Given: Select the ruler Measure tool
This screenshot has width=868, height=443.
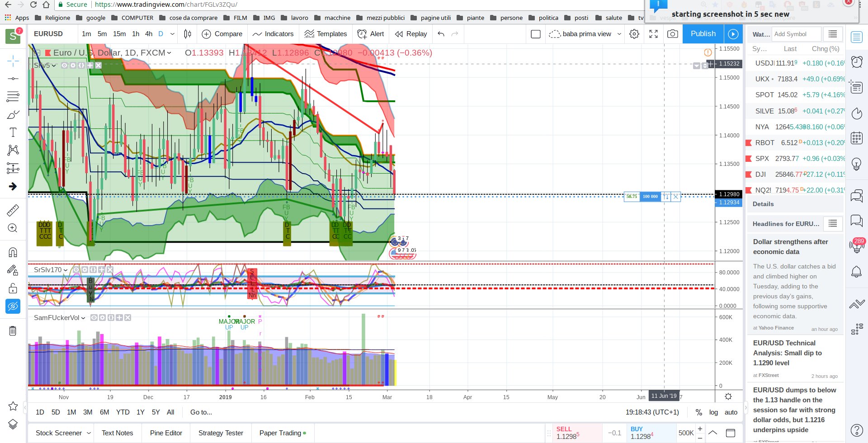Looking at the screenshot, I should pyautogui.click(x=13, y=210).
